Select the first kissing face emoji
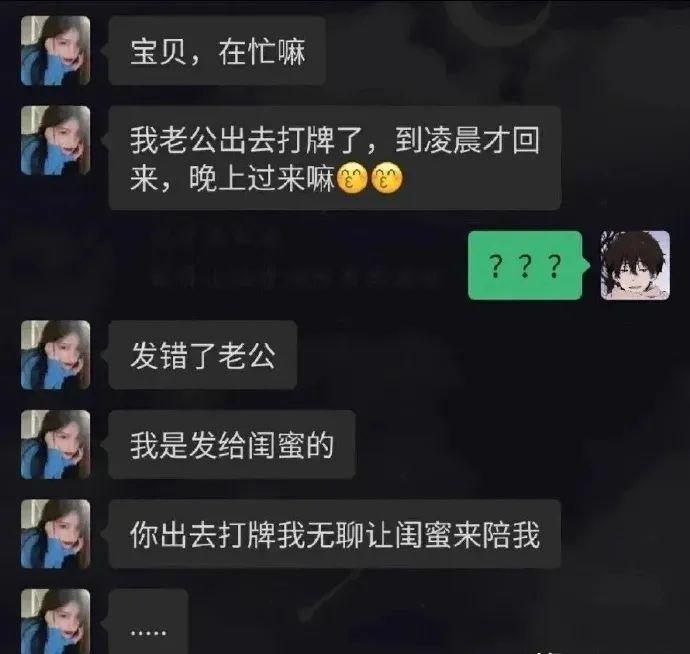The image size is (690, 654). pyautogui.click(x=352, y=178)
